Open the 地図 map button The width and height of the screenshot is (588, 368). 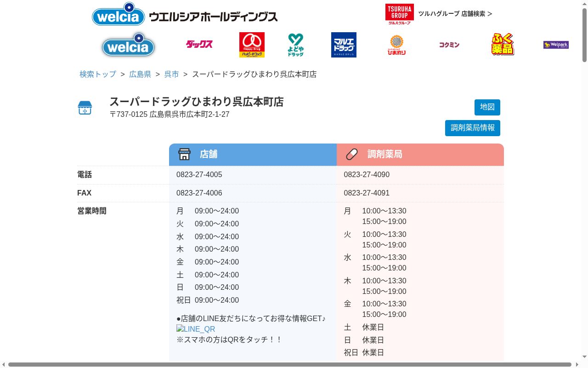point(487,107)
